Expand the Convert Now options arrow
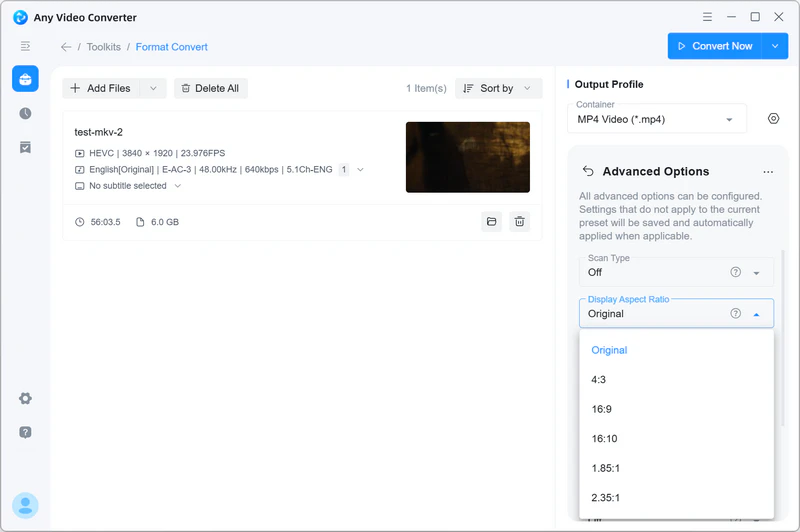This screenshot has width=800, height=532. pyautogui.click(x=775, y=46)
